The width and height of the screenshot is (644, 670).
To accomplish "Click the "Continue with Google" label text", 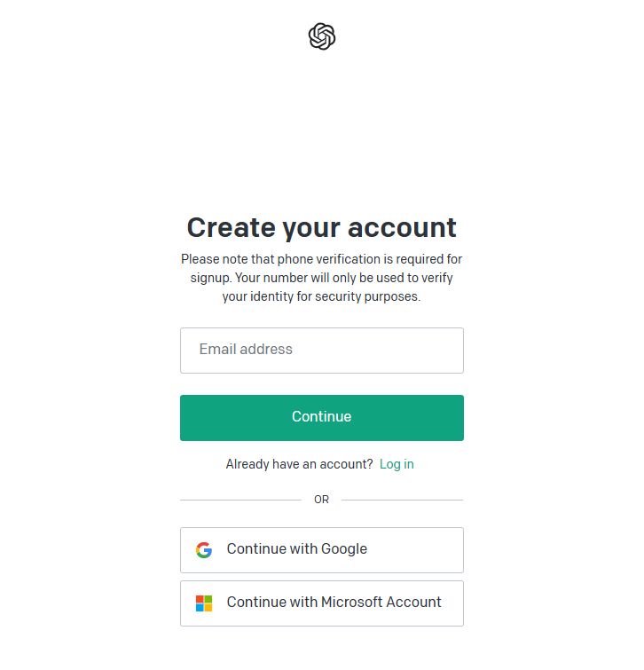I will (296, 549).
